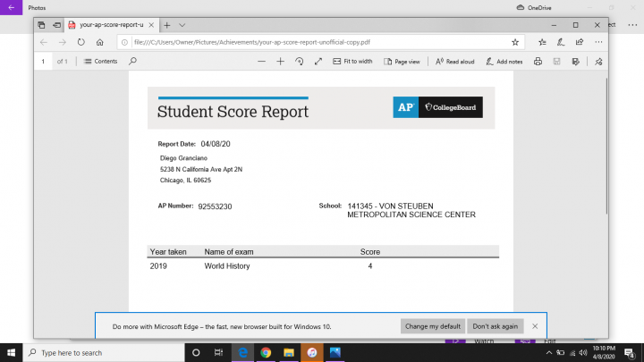The height and width of the screenshot is (362, 644).
Task: Click the volume speaker icon
Action: pos(583,352)
